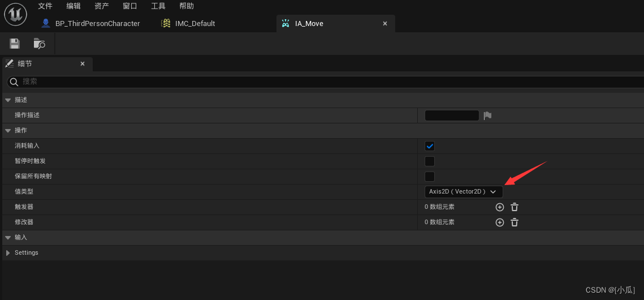Close the IA_Move tab
This screenshot has height=300, width=644.
pyautogui.click(x=385, y=23)
